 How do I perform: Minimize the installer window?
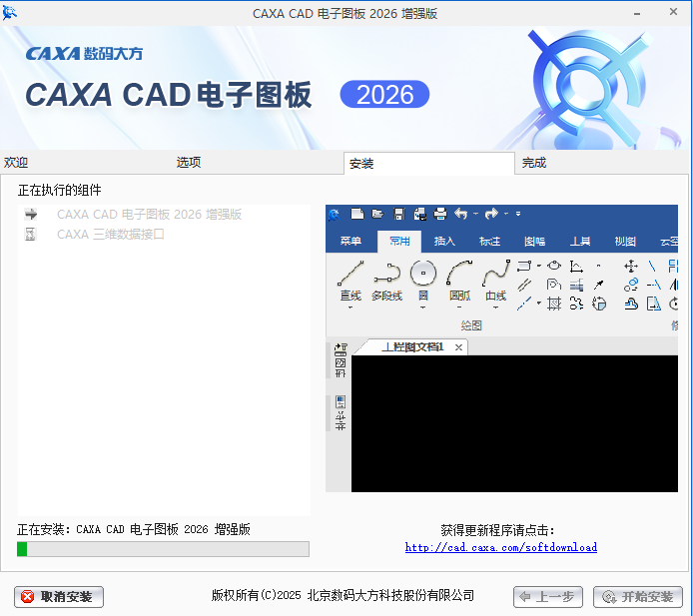(637, 14)
